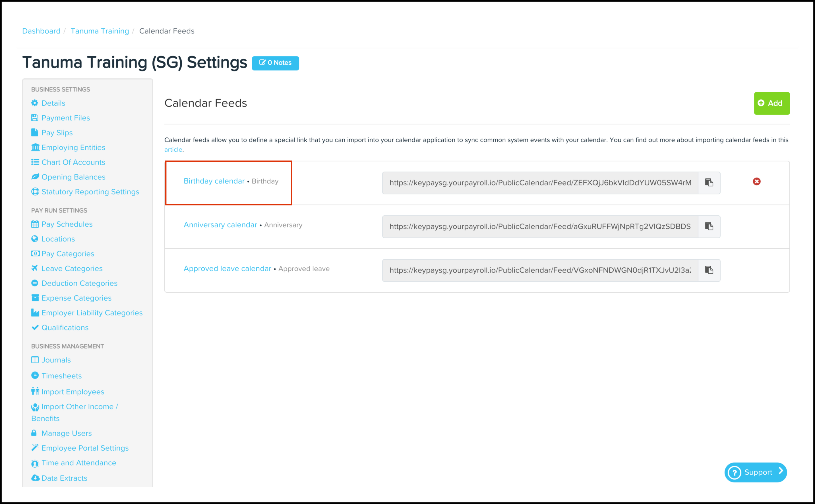The height and width of the screenshot is (504, 815).
Task: Click the Manage Users lock icon
Action: click(x=34, y=433)
